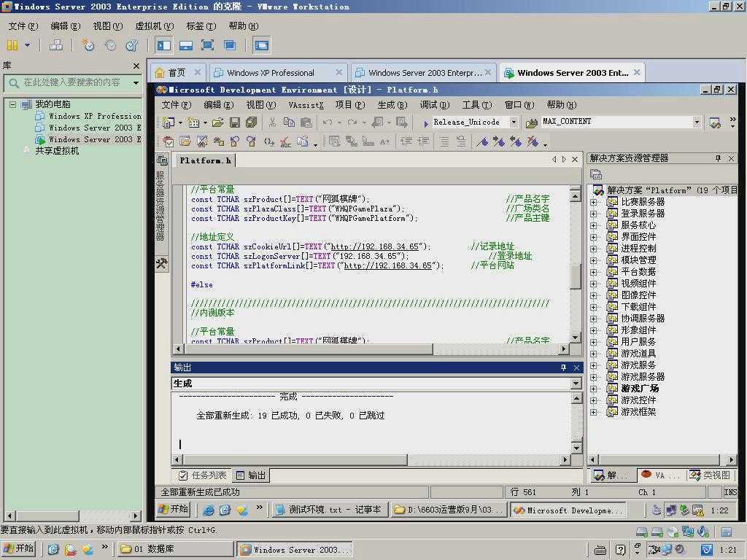Open the 调试(D) menu

coord(434,105)
